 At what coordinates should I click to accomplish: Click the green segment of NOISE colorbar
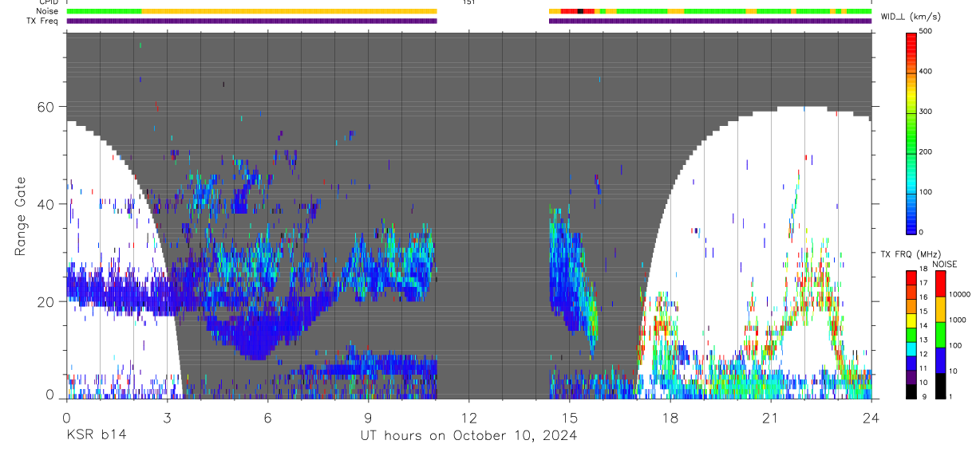(940, 334)
